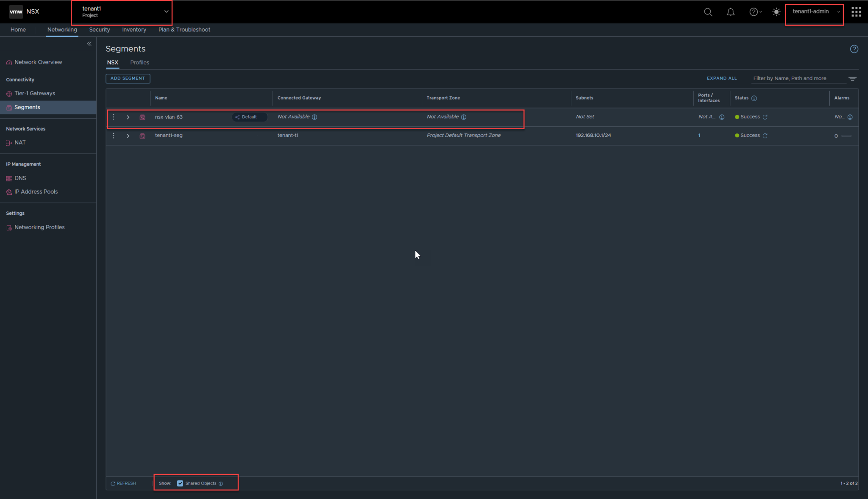Expand the tenant1-seg segment row
868x499 pixels.
pos(128,136)
